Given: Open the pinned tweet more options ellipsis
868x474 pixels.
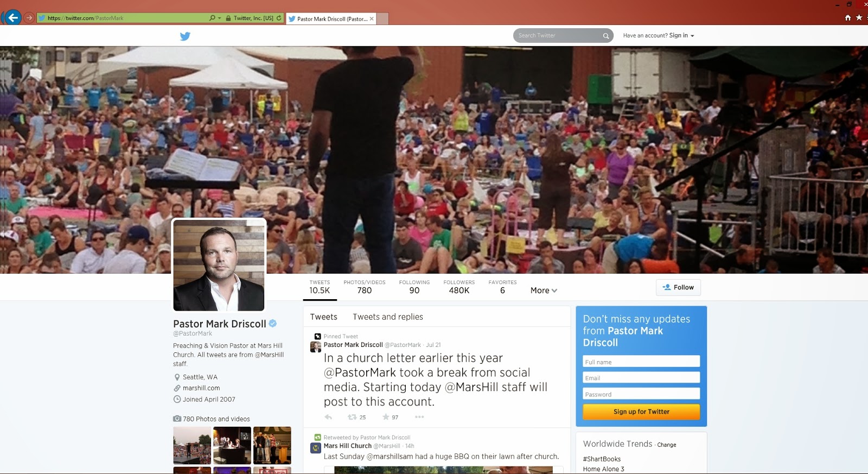Looking at the screenshot, I should (x=419, y=417).
